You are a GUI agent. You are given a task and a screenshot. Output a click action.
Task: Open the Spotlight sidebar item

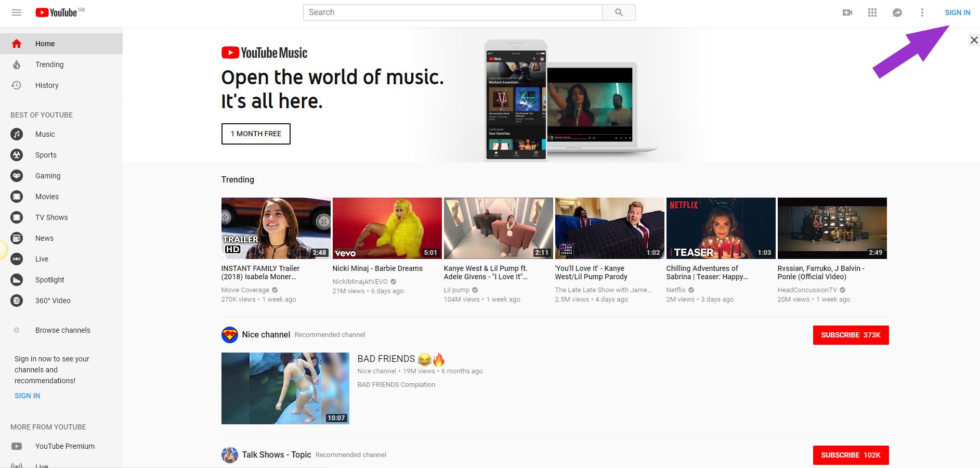(x=61, y=280)
